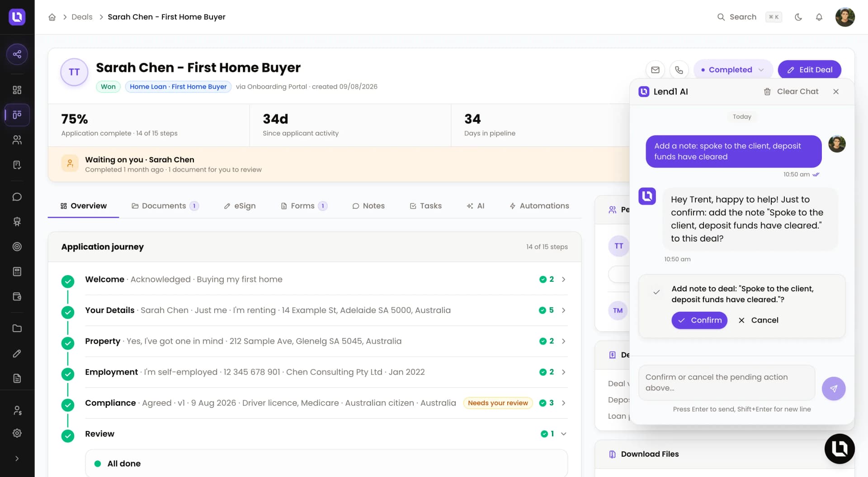Go to Deals in the breadcrumb
The height and width of the screenshot is (477, 868).
coord(82,17)
